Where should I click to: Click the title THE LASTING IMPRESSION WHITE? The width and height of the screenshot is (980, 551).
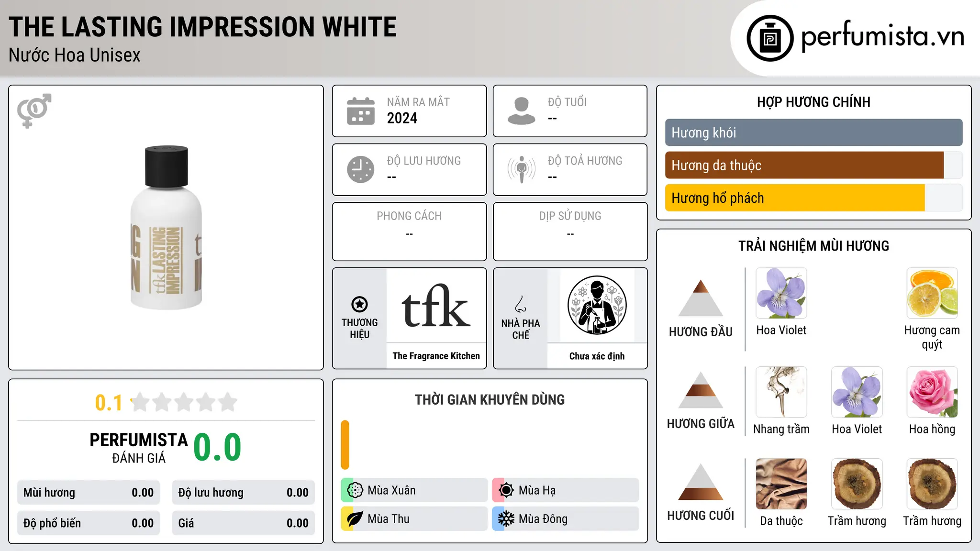(202, 27)
